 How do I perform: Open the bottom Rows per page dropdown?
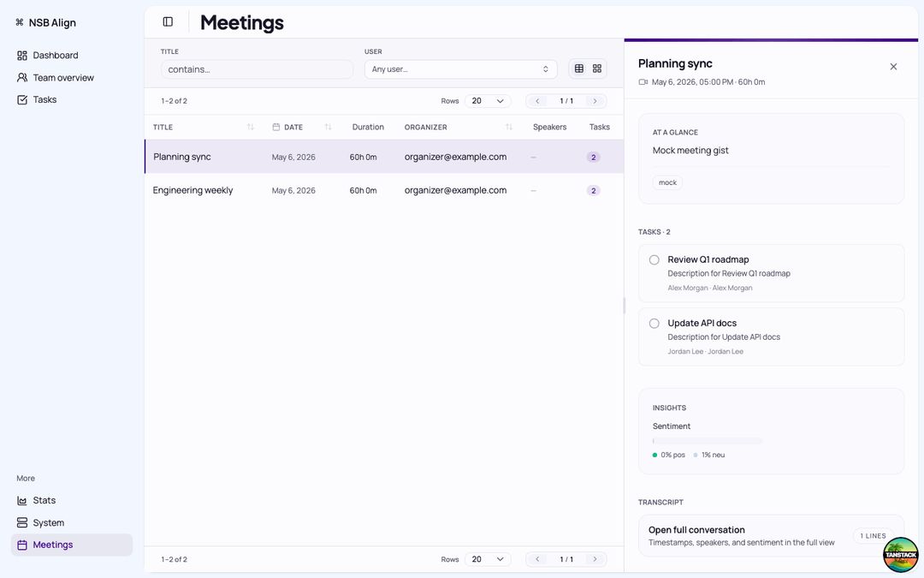[x=488, y=559]
